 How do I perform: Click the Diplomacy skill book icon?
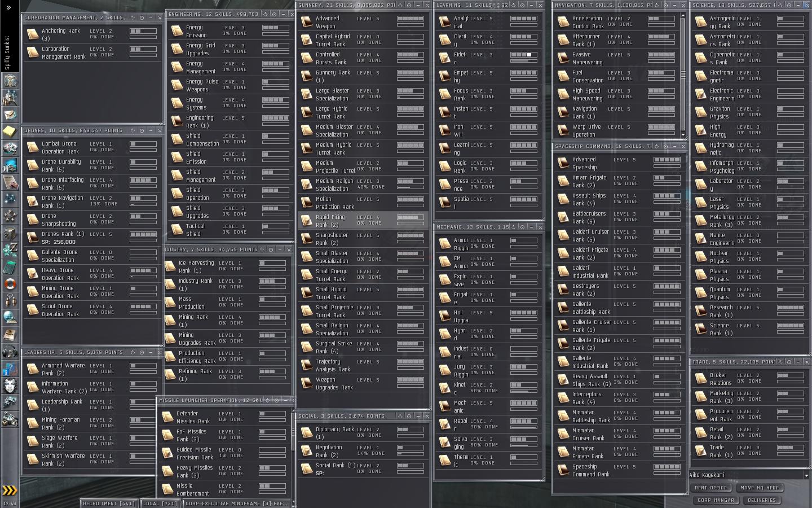pyautogui.click(x=306, y=432)
